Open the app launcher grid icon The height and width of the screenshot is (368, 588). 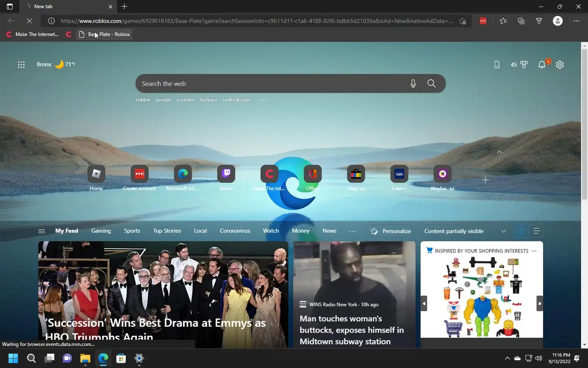tap(21, 64)
